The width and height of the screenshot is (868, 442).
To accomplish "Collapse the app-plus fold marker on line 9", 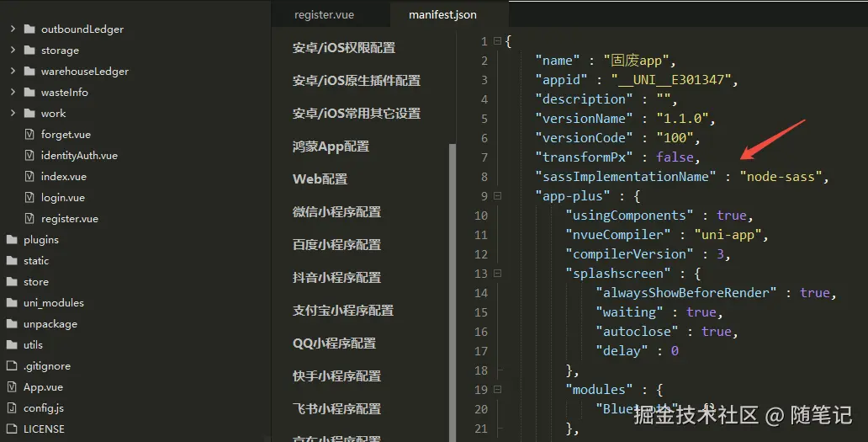I will point(497,195).
